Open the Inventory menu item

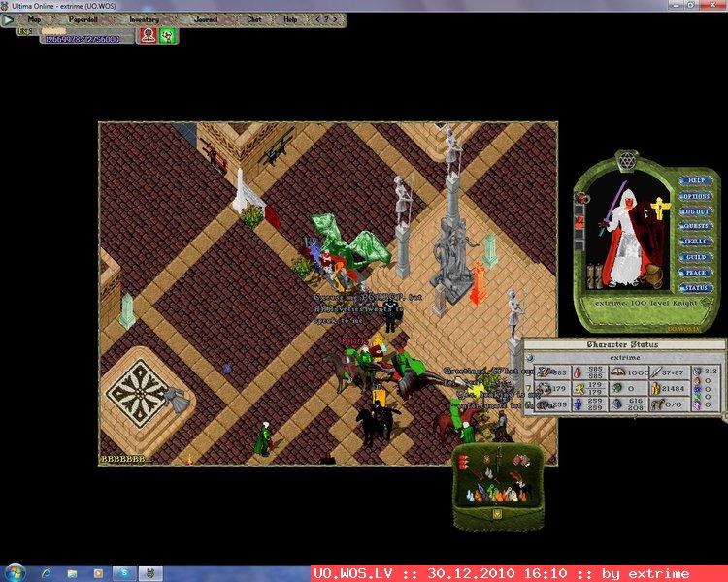[x=144, y=19]
